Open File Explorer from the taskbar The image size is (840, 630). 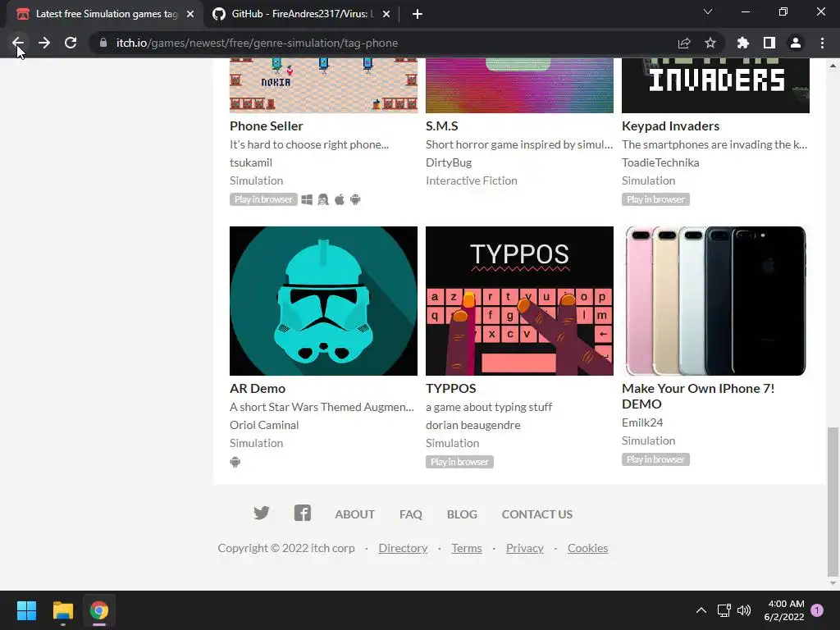click(62, 610)
